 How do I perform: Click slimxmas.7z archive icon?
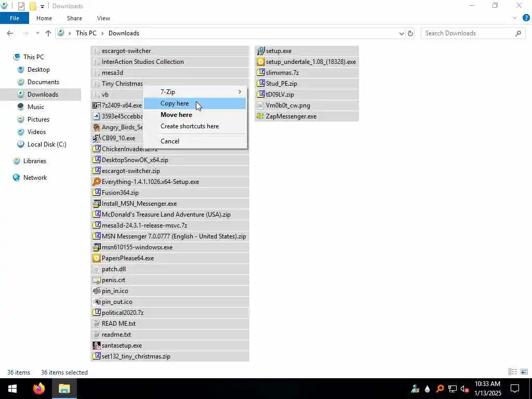pyautogui.click(x=261, y=73)
